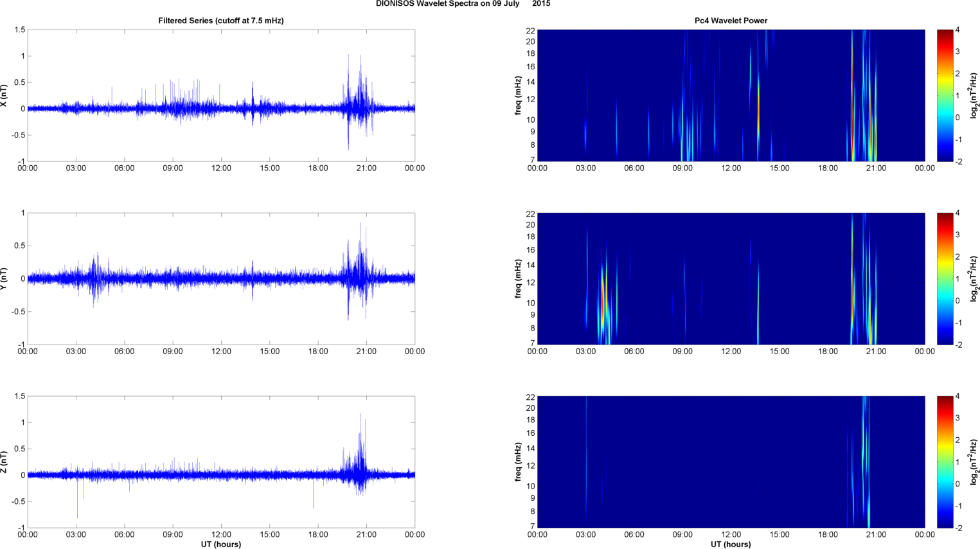Click the colorbar beside the middle spectrogram

(x=945, y=279)
